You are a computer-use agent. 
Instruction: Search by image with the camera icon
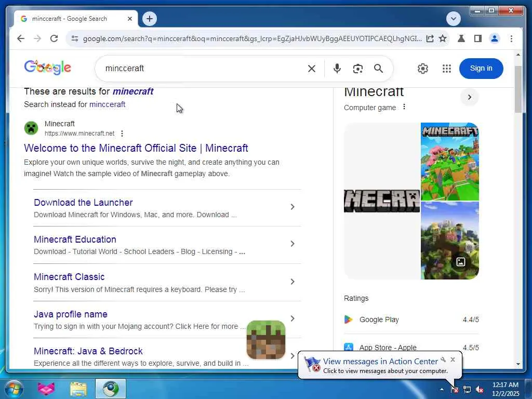tap(357, 69)
